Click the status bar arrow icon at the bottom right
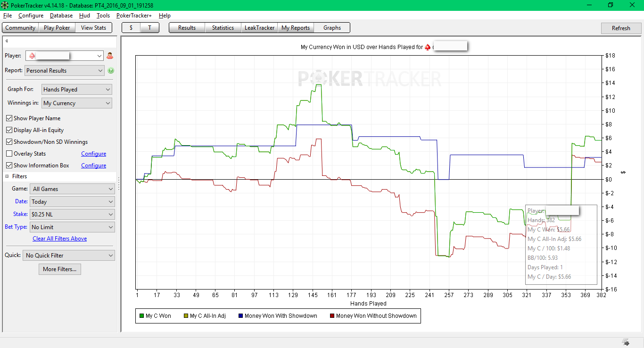The image size is (644, 348). (x=626, y=342)
